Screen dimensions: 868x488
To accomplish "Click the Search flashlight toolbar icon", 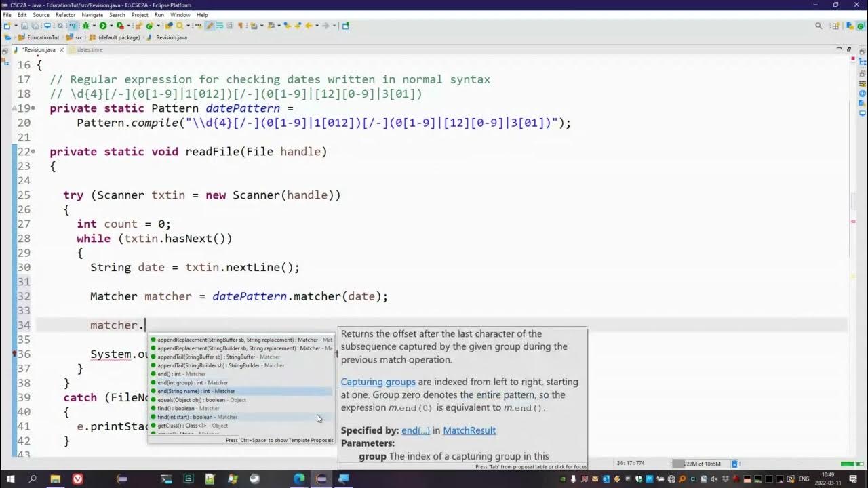I will point(180,26).
